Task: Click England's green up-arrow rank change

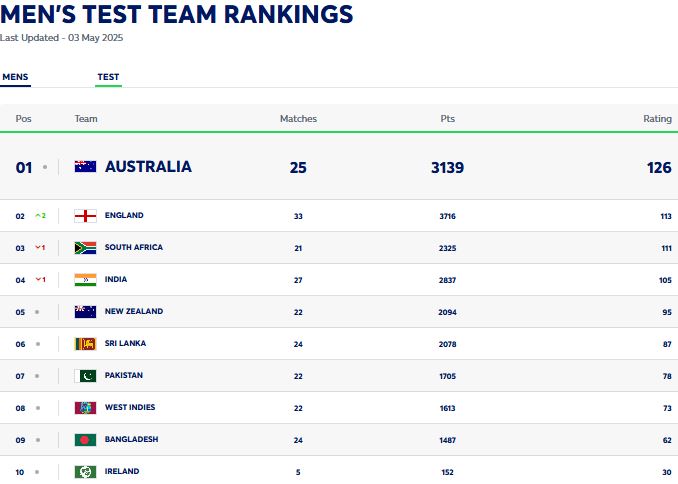Action: click(x=40, y=216)
